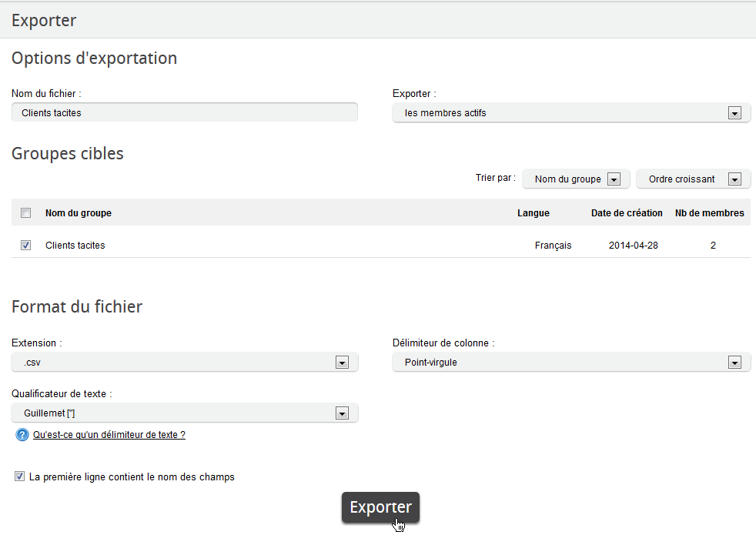Select the "Clients tacites" group name in table

[75, 245]
